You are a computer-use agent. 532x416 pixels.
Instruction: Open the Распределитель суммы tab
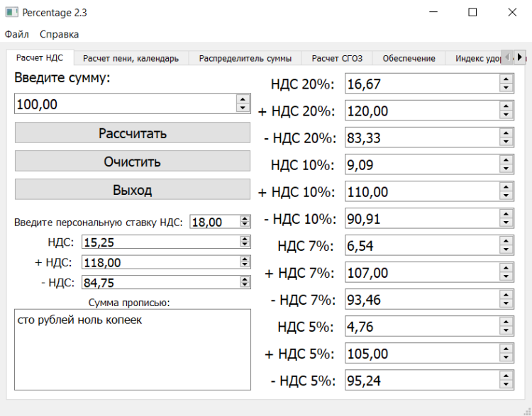pyautogui.click(x=245, y=58)
